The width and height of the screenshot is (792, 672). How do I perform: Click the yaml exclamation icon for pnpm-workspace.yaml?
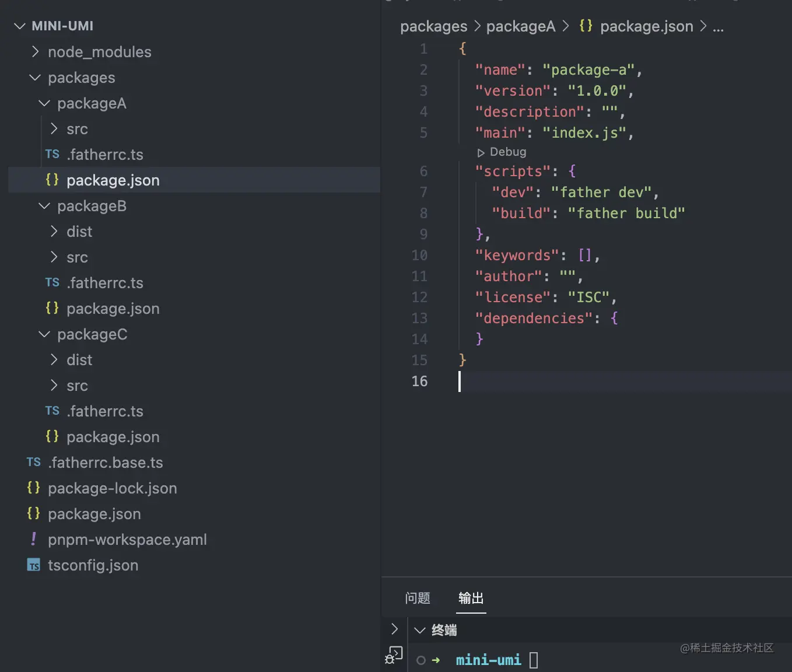(x=34, y=540)
